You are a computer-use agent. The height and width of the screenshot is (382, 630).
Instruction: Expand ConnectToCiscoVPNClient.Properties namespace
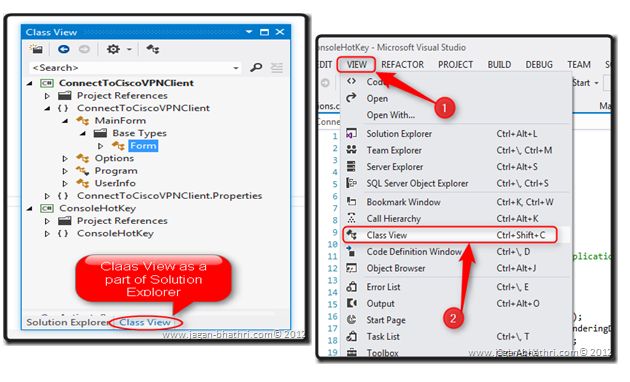[47, 196]
